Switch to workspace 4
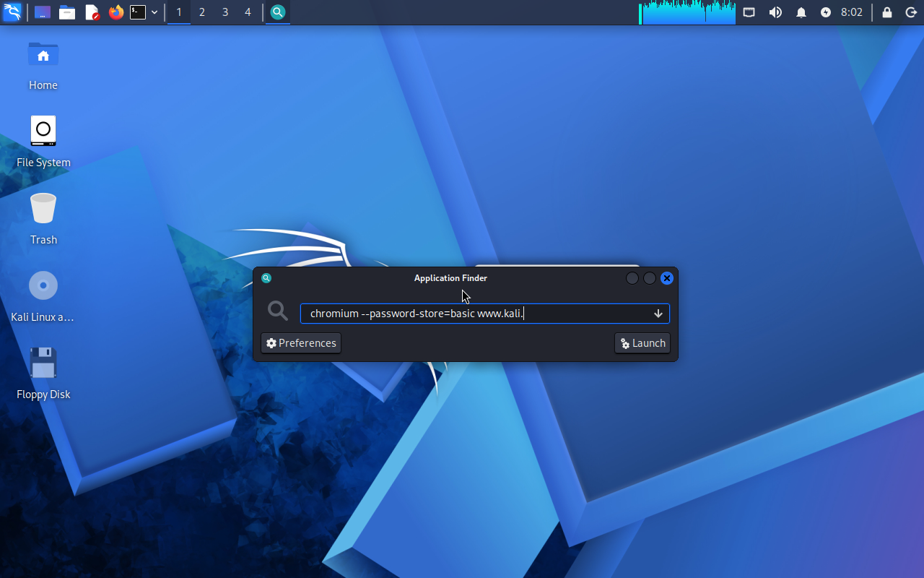The height and width of the screenshot is (578, 924). point(248,12)
